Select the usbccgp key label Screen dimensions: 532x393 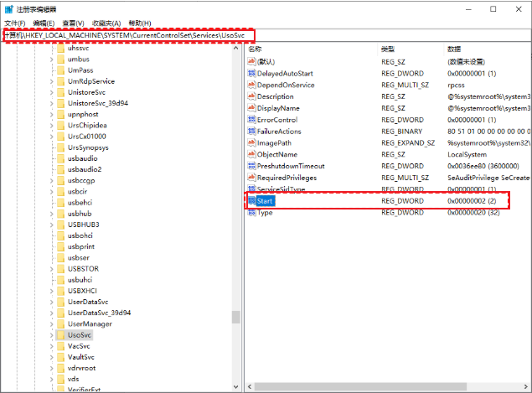pos(81,180)
